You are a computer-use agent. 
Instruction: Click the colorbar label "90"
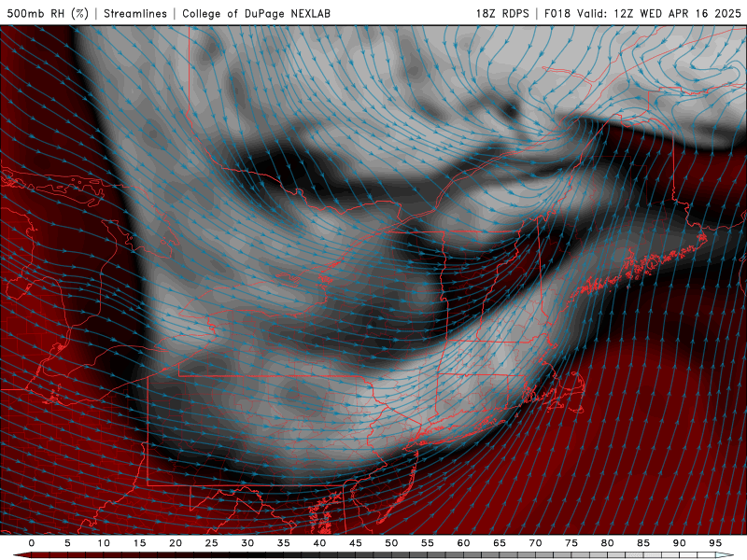(x=679, y=543)
